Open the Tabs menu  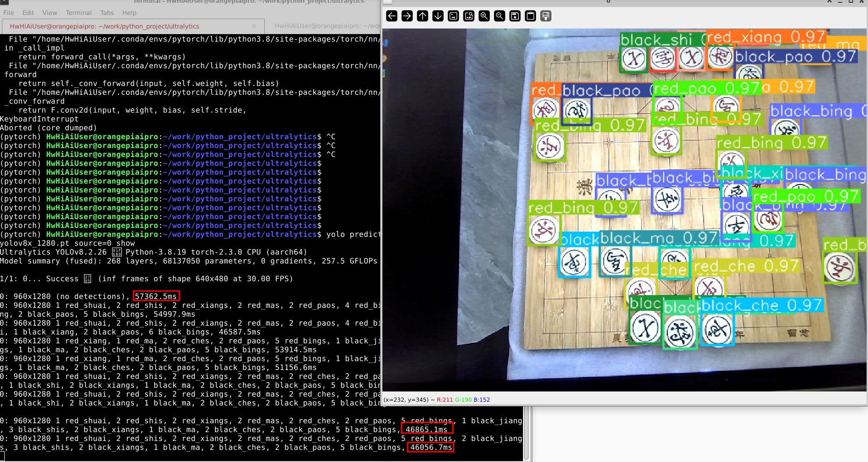tap(107, 13)
